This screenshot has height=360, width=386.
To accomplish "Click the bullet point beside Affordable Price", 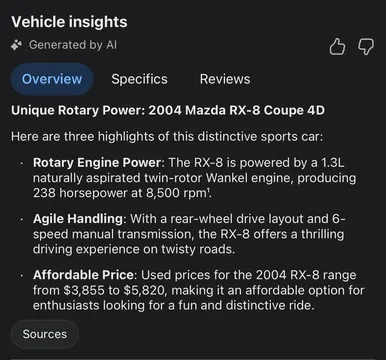I will (x=22, y=276).
